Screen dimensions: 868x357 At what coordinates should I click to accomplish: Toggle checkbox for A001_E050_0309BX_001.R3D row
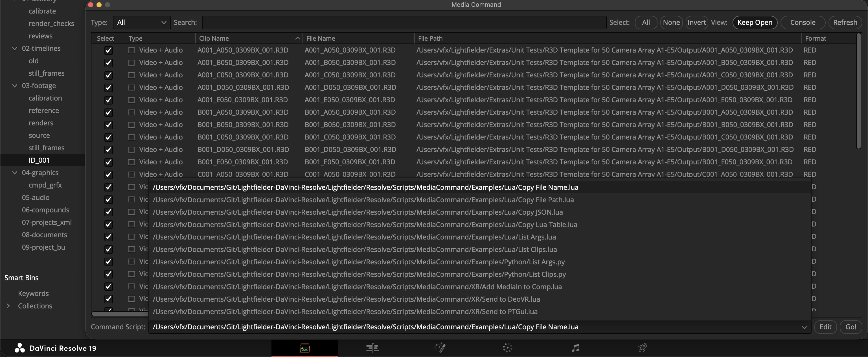tap(108, 100)
